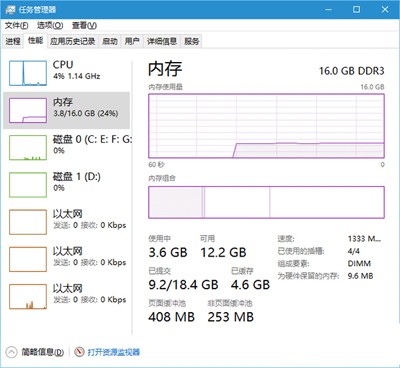
Task: Select the first 以太网 network item
Action: (67, 222)
